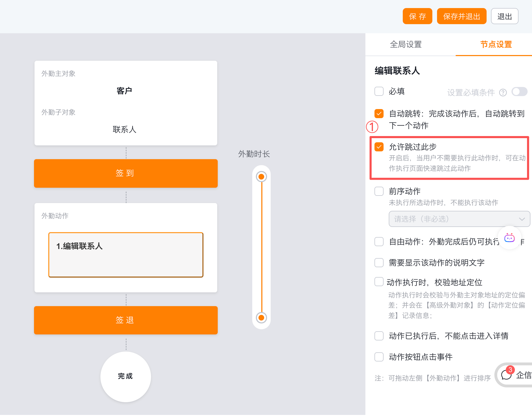Image resolution: width=532 pixels, height=417 pixels.
Task: Select the 节点设置 tab
Action: coord(496,44)
